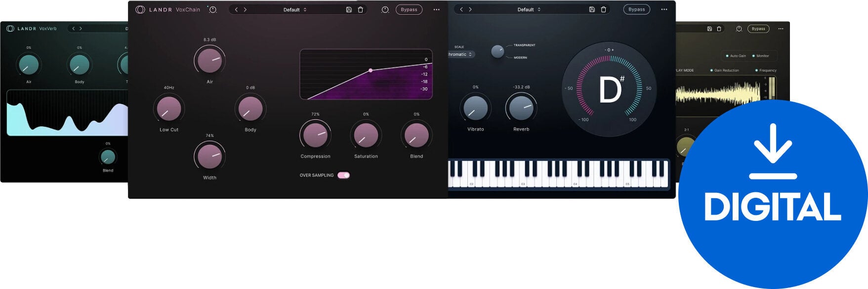
Task: Click the Digital download badge
Action: 773,194
